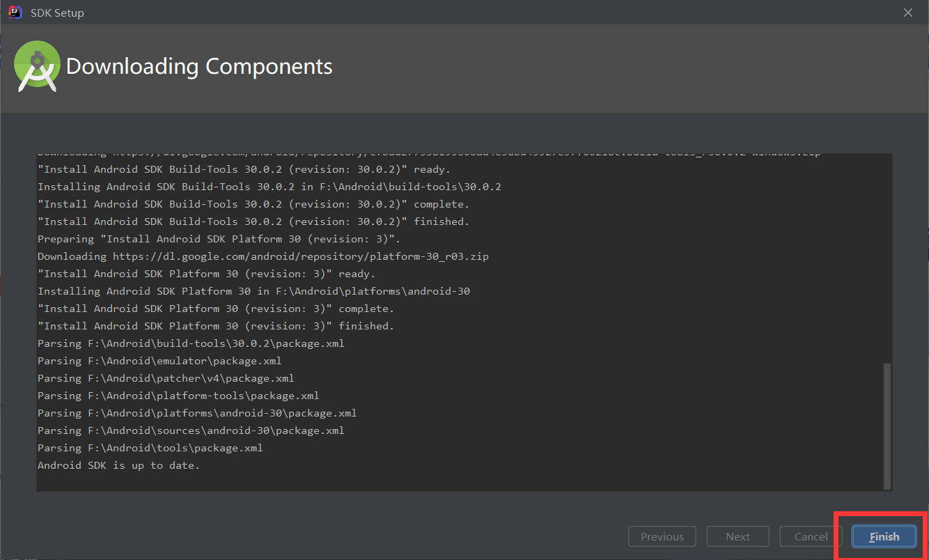This screenshot has height=560, width=929.
Task: Click the Finish button
Action: point(884,536)
